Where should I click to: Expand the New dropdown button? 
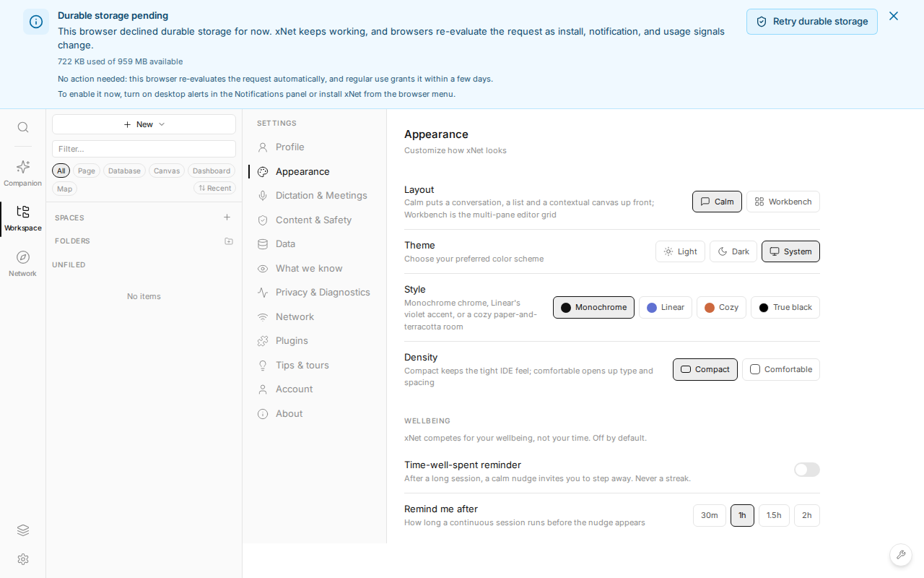[144, 124]
